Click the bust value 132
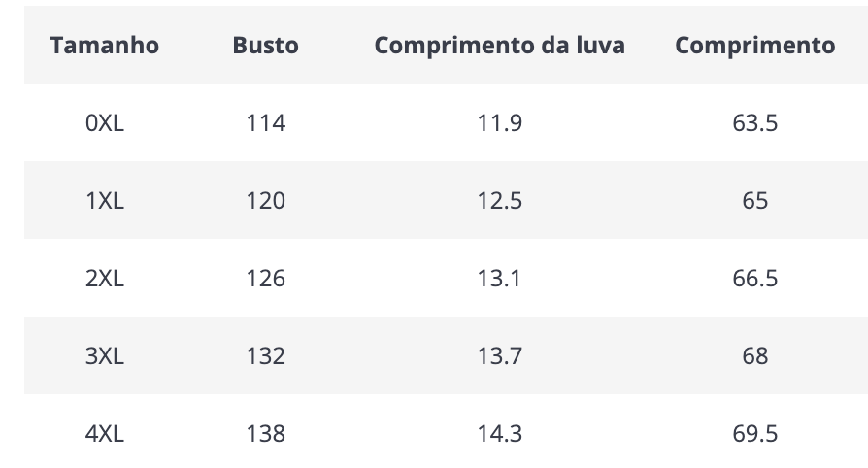The height and width of the screenshot is (468, 868). click(x=266, y=355)
